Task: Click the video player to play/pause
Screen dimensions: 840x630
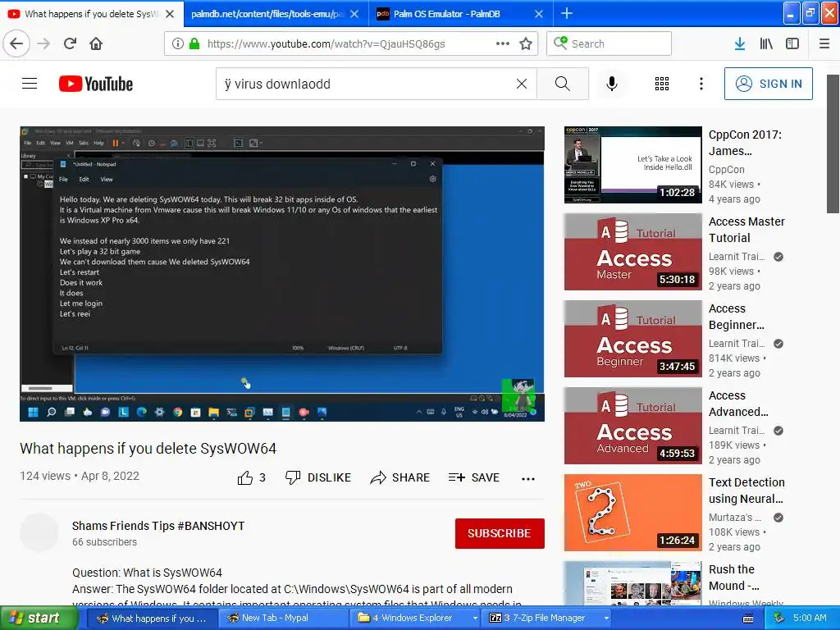Action: (282, 274)
